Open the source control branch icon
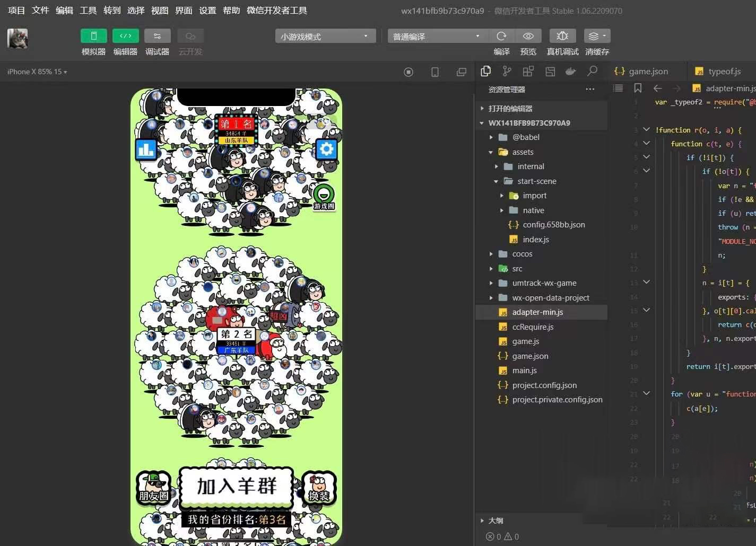 click(x=507, y=71)
